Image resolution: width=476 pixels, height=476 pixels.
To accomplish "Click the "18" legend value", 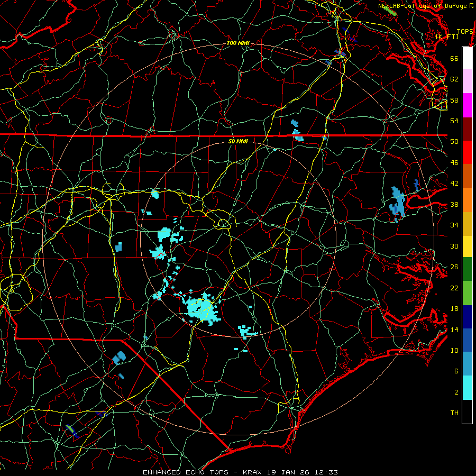I will pos(454,309).
